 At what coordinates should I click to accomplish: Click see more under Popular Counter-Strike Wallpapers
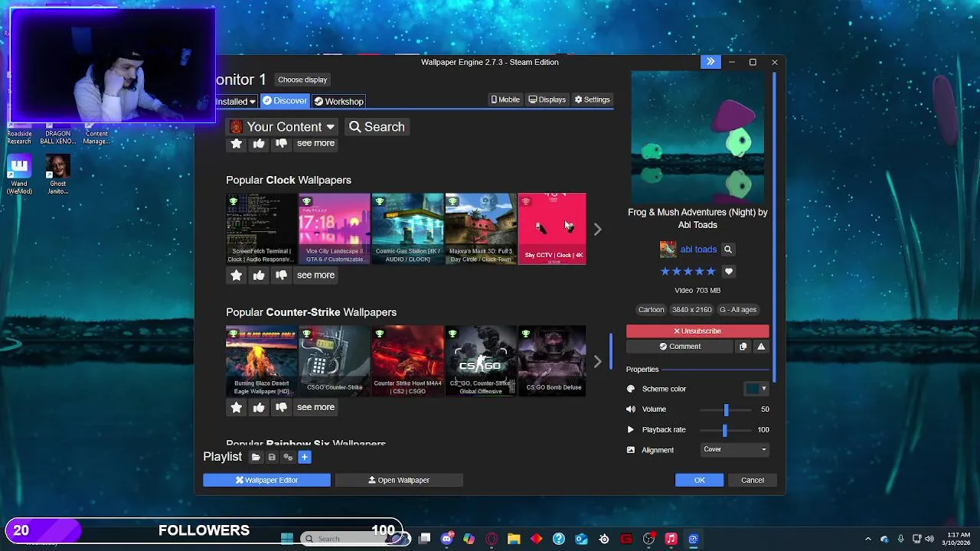315,408
